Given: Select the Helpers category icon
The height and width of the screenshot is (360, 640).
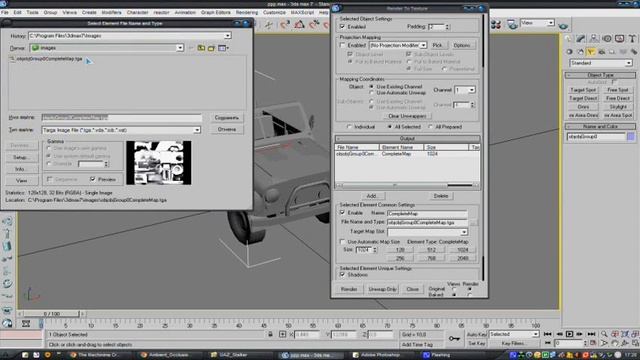Looking at the screenshot, I should (612, 52).
